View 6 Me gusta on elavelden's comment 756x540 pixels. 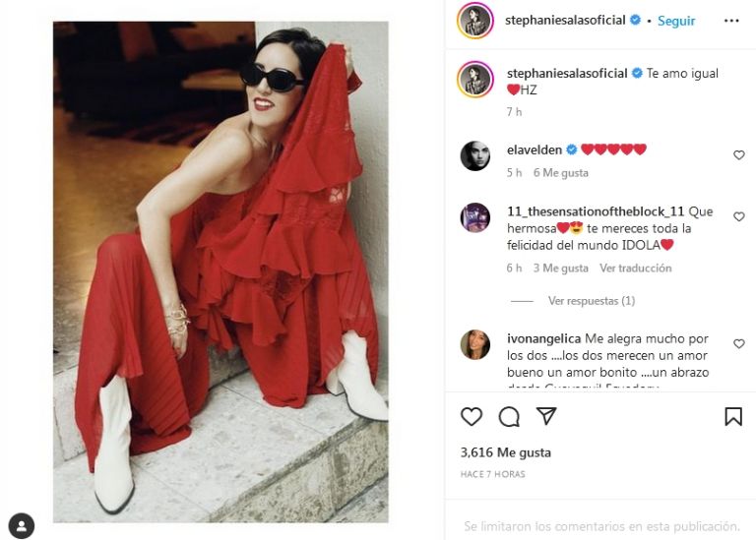[561, 173]
